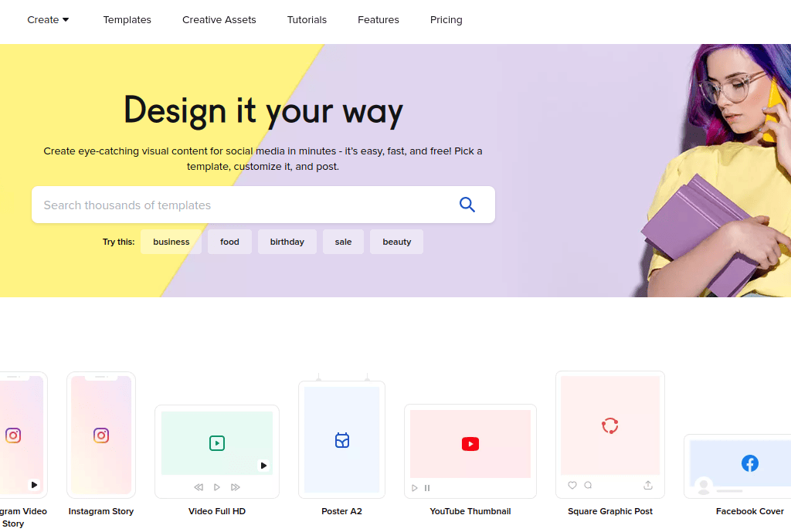Image resolution: width=791 pixels, height=532 pixels.
Task: Click black play badge on Video Full HD
Action: (x=263, y=466)
